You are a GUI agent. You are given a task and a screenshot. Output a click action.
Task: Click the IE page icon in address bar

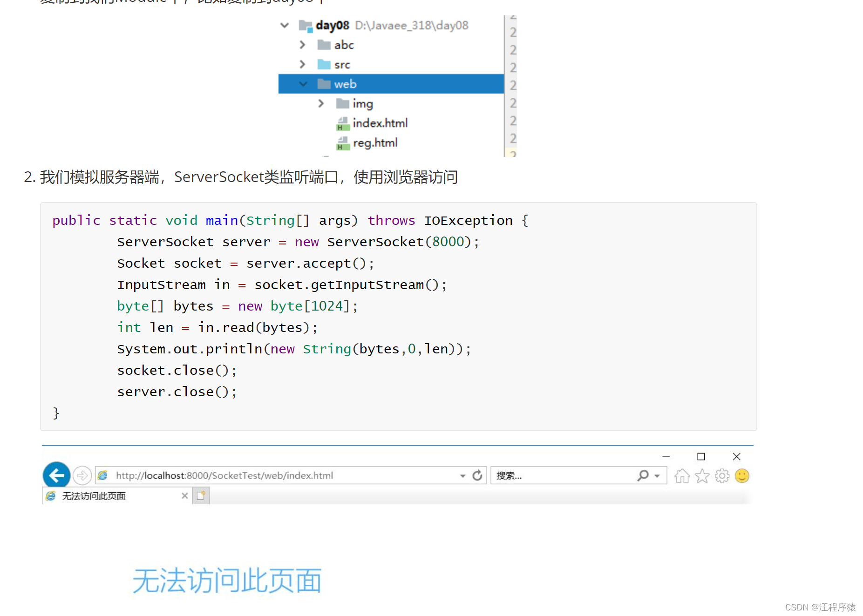pos(103,475)
